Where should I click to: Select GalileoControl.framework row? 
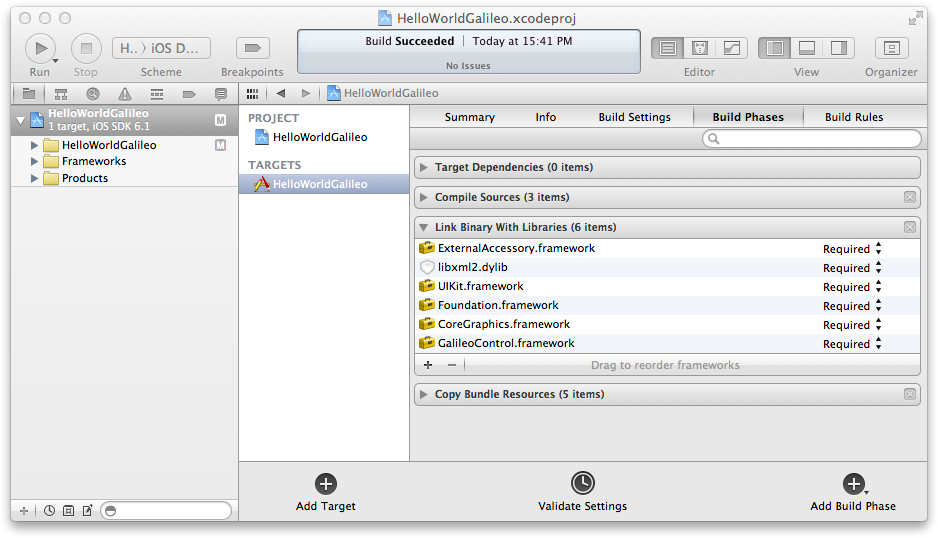coord(667,344)
